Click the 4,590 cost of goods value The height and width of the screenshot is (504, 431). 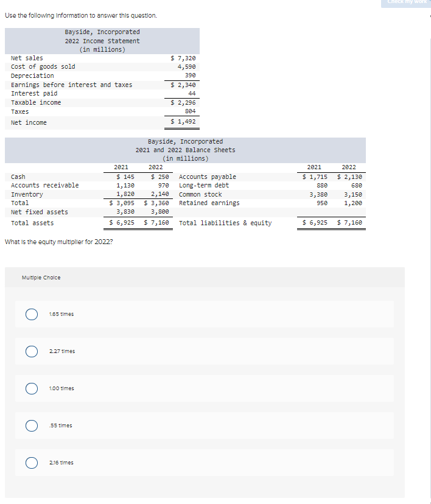pos(186,66)
